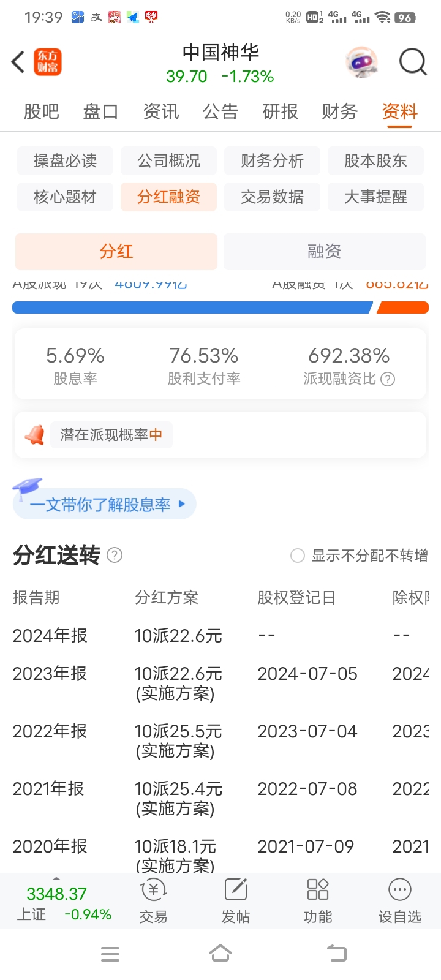Tap the 2023-07-04 registration date
The image size is (441, 980).
click(x=307, y=731)
